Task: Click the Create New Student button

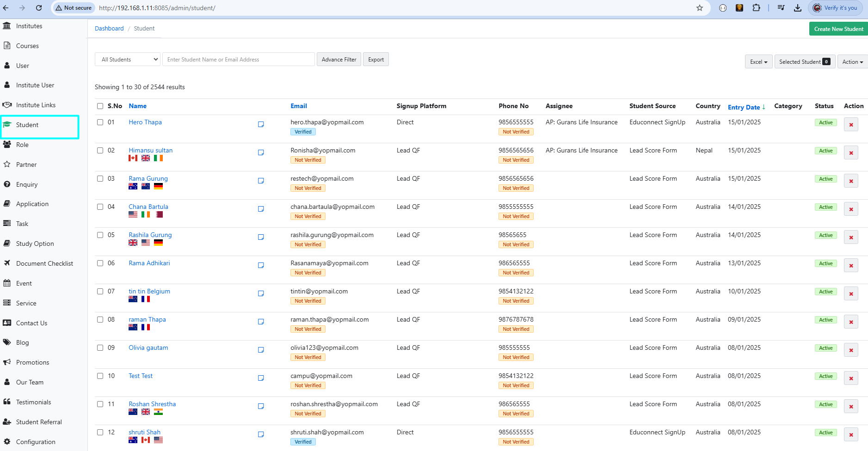Action: [838, 29]
